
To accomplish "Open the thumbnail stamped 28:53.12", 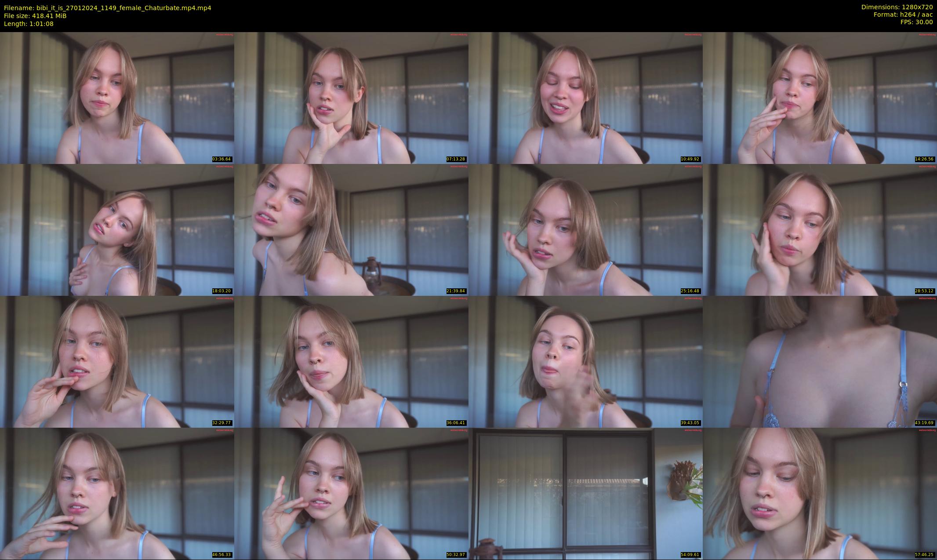I will (x=820, y=230).
